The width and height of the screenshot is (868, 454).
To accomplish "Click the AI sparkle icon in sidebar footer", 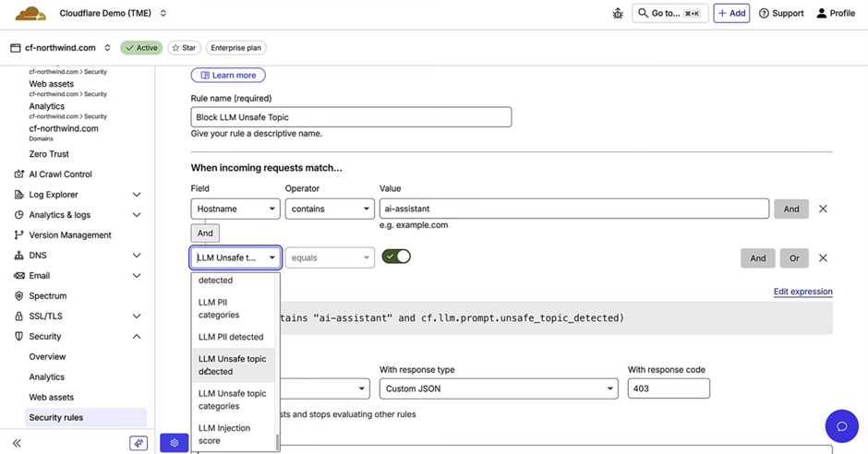I will [139, 444].
